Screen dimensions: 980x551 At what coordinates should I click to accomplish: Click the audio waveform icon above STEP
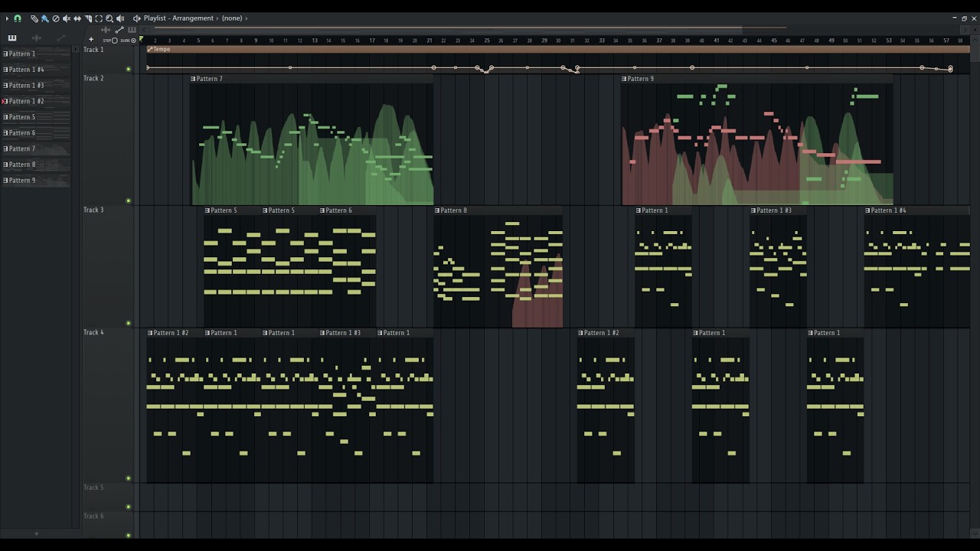[x=106, y=30]
